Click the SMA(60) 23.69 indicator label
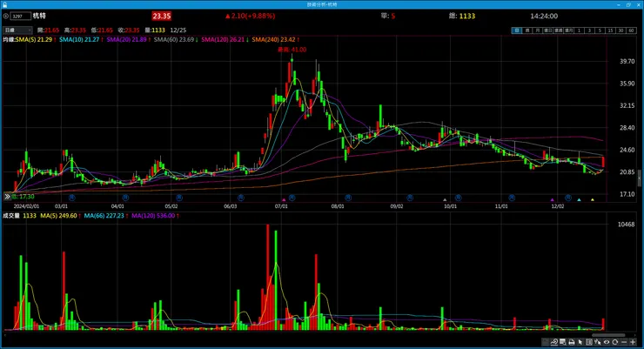 [x=176, y=39]
